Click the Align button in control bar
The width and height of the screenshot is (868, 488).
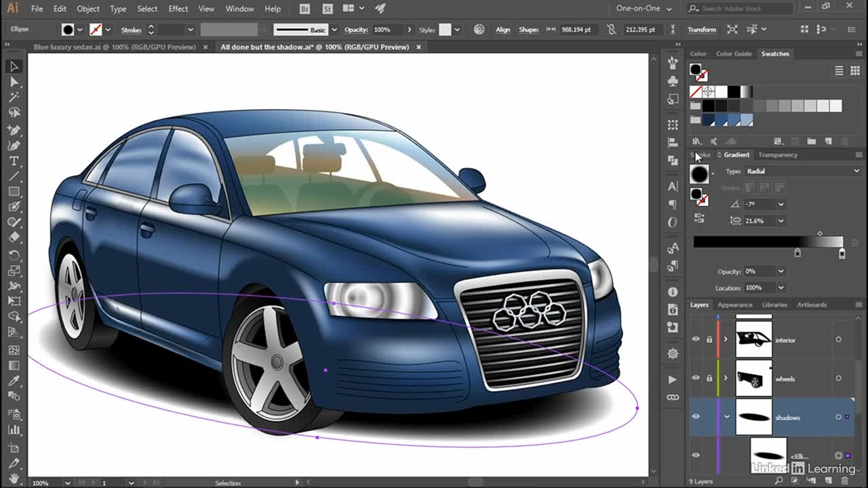pos(502,29)
